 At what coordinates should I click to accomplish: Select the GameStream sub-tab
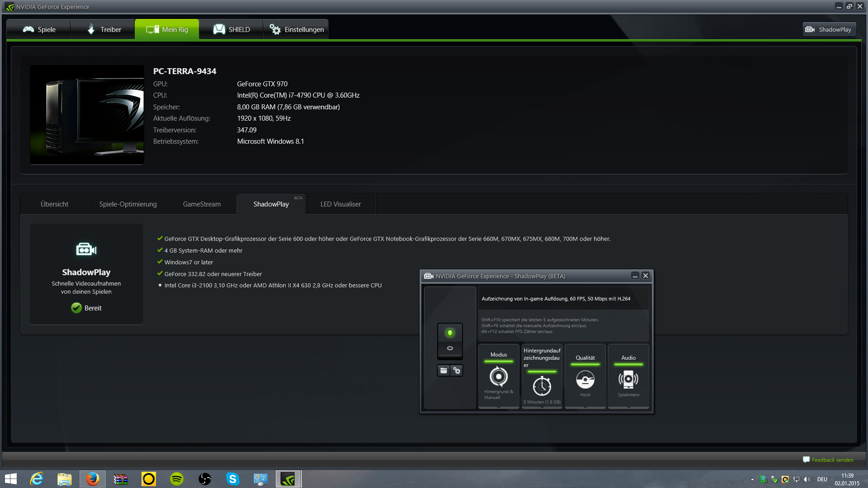pos(202,204)
